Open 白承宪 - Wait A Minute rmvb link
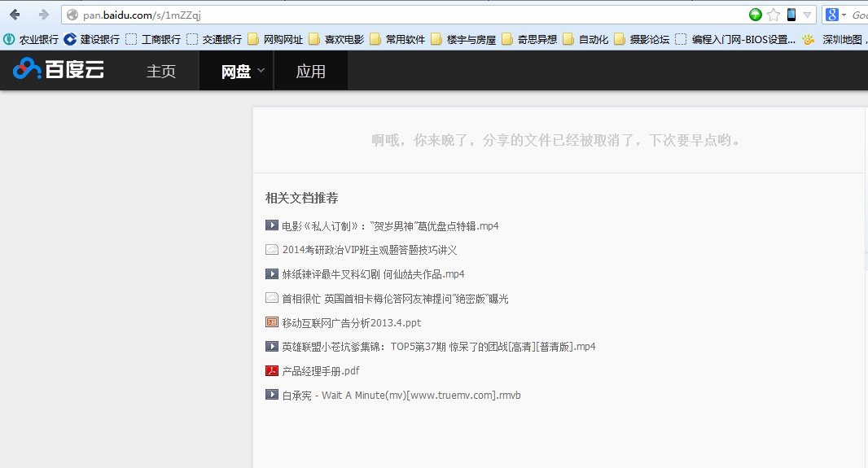Viewport: 868px width, 468px height. [401, 396]
